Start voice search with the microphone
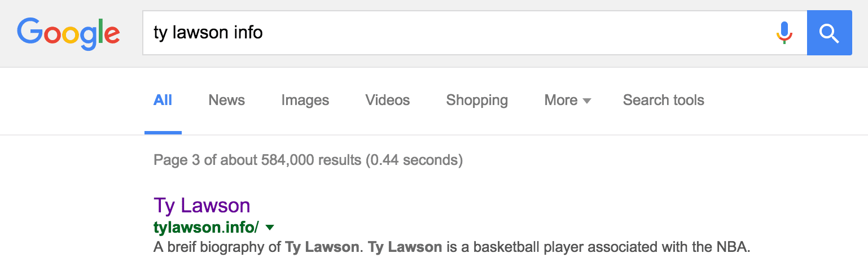 click(784, 33)
